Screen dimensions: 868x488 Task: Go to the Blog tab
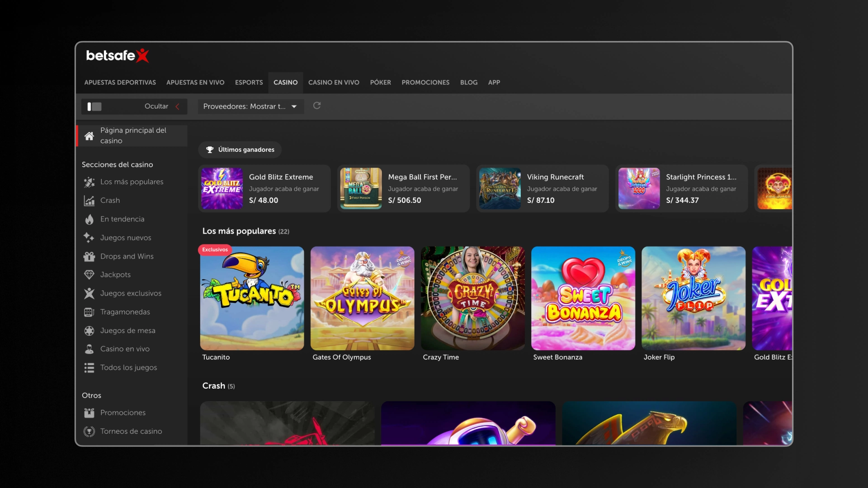469,82
